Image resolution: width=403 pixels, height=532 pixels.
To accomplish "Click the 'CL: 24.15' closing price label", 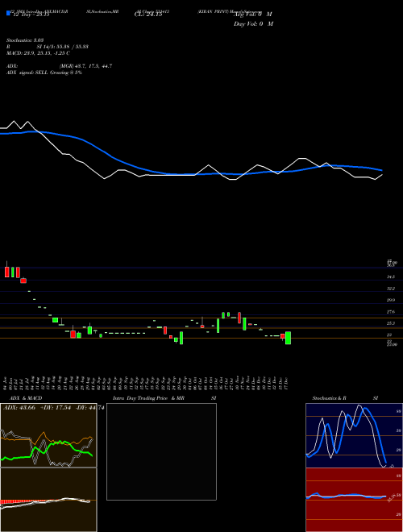I will [x=148, y=15].
